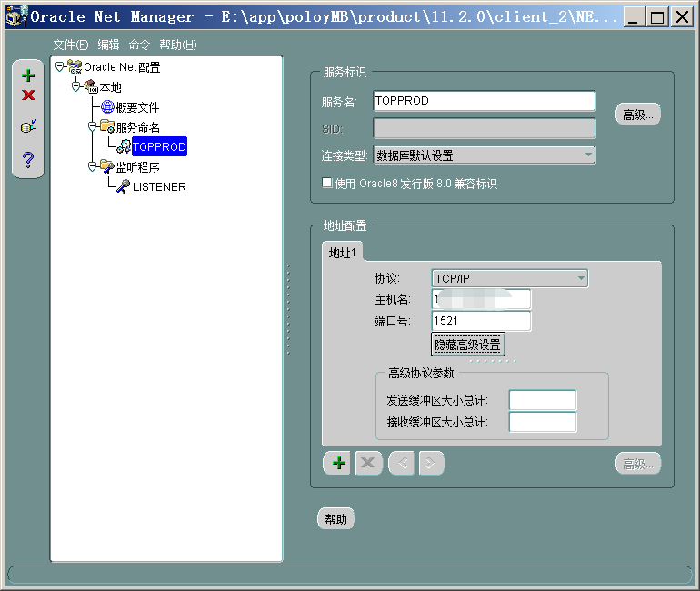The image size is (700, 591).
Task: Open the 文件(F) menu
Action: pos(71,45)
